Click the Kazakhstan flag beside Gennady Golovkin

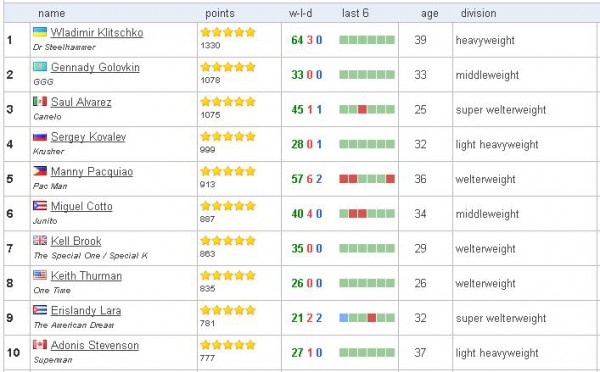coord(40,67)
